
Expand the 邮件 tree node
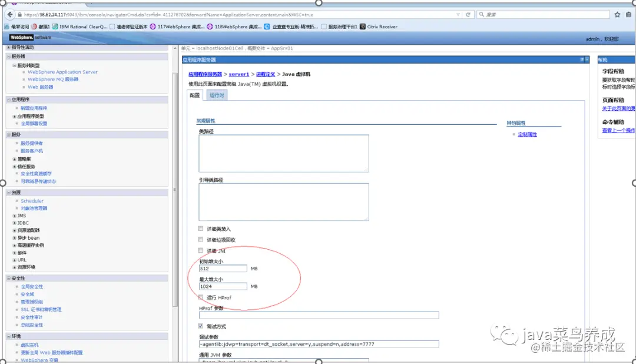click(14, 253)
